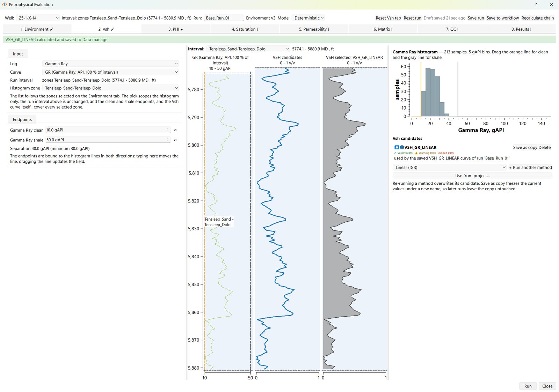Delete the VSH_GR_LINEAR candidate
The image size is (559, 392).
pos(545,148)
